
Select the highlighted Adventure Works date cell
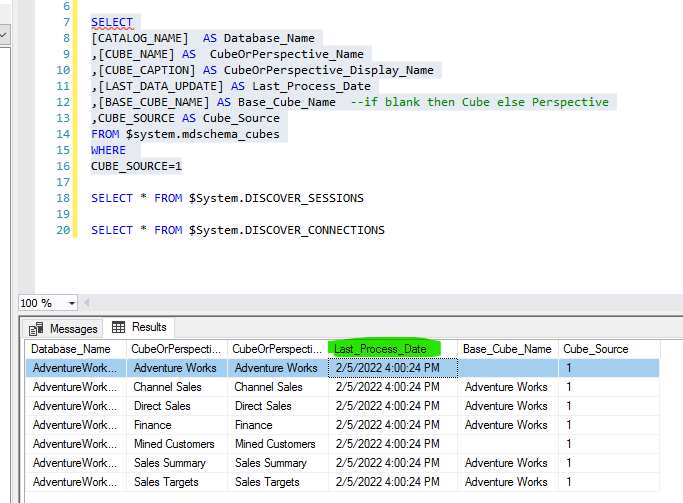click(x=392, y=368)
